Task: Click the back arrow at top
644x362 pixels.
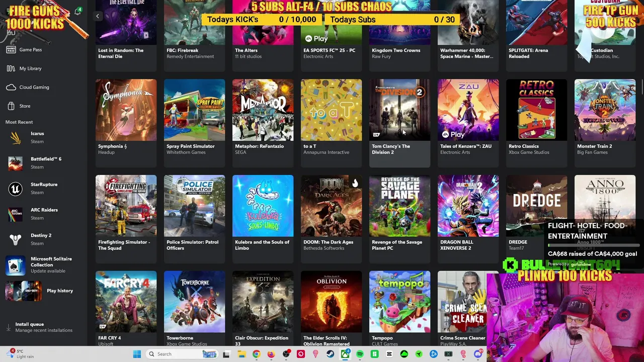Action: [x=98, y=16]
